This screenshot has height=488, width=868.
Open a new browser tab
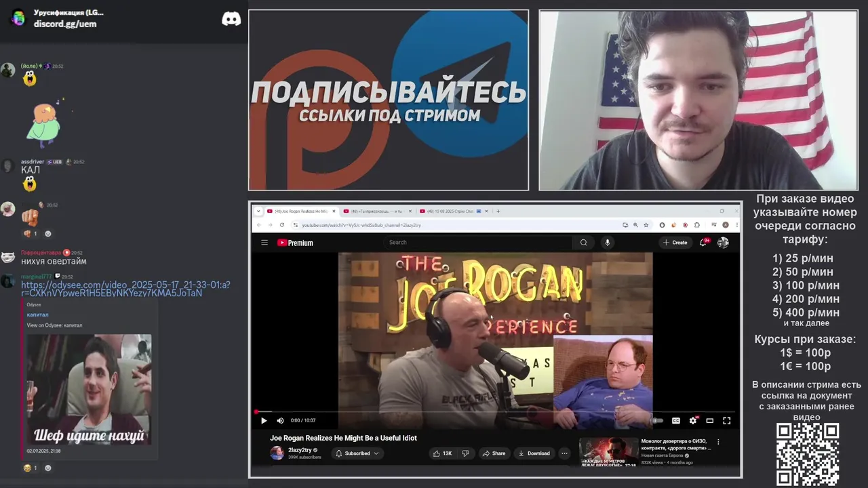point(498,211)
